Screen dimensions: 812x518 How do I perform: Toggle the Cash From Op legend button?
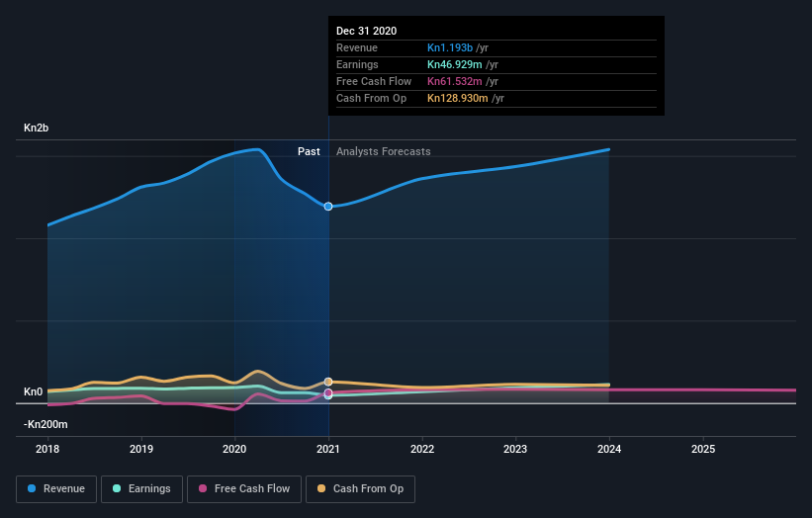360,489
